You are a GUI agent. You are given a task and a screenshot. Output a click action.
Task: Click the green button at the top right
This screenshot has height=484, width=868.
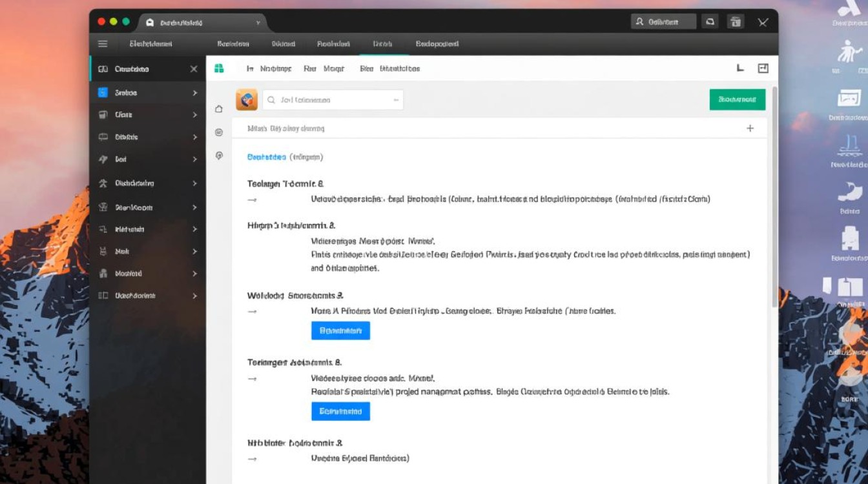pos(737,99)
